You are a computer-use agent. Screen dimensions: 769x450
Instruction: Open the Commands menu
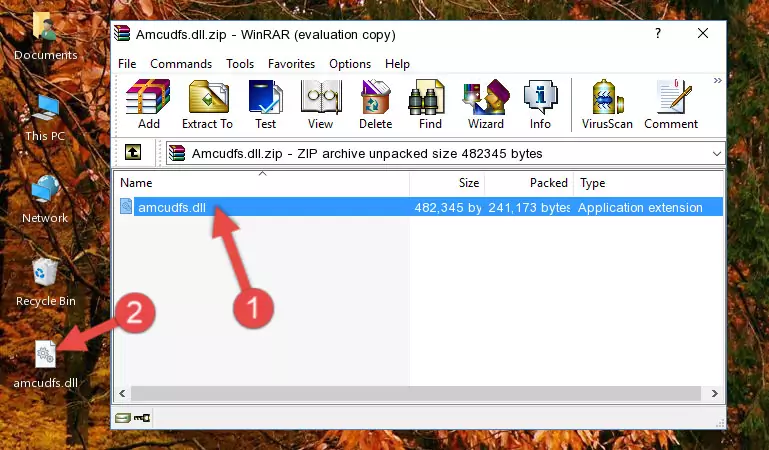coord(181,64)
